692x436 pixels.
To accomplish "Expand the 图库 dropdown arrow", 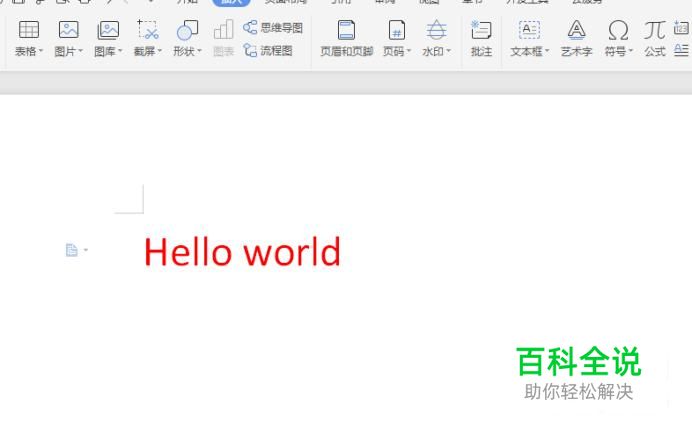I will [120, 51].
